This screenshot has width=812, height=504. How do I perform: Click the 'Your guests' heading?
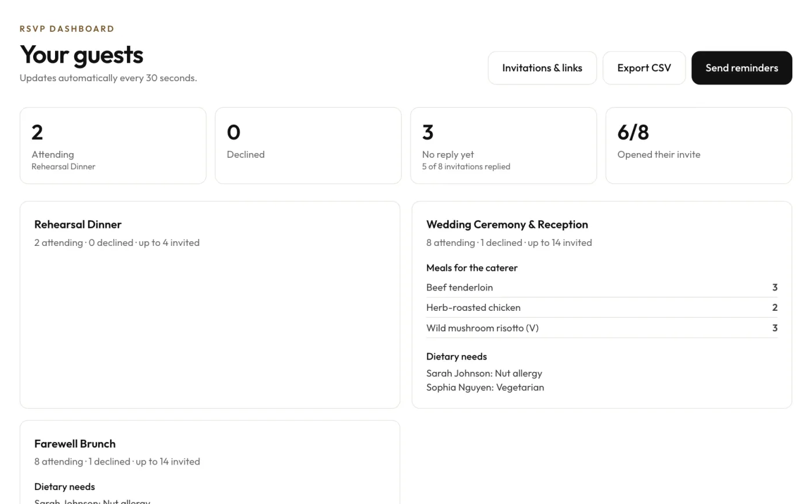[82, 55]
